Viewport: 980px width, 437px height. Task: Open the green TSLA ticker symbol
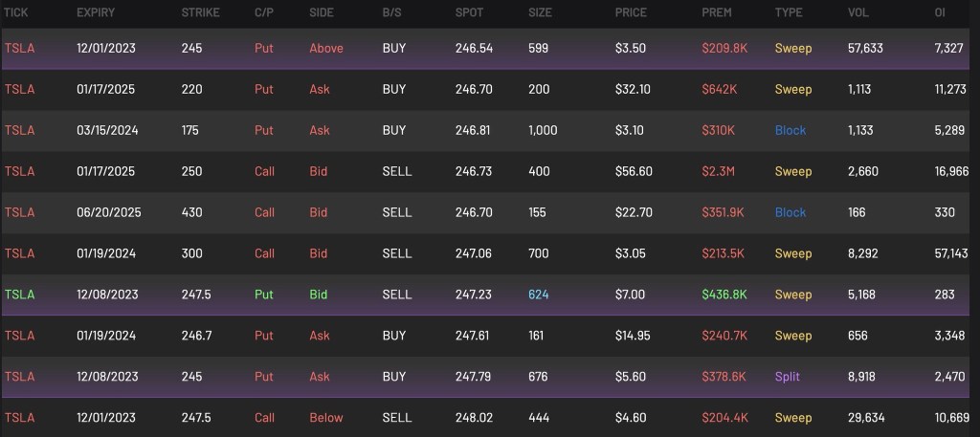pyautogui.click(x=19, y=295)
